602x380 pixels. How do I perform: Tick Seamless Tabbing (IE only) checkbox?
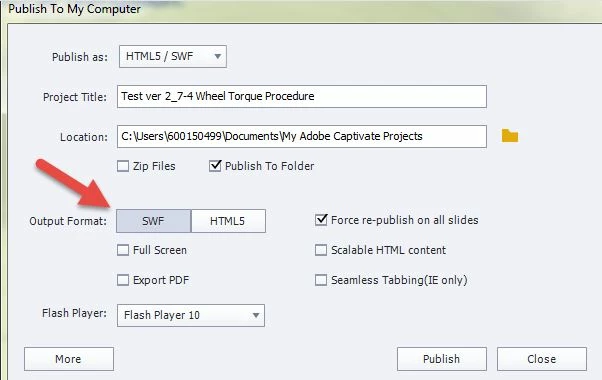[321, 280]
